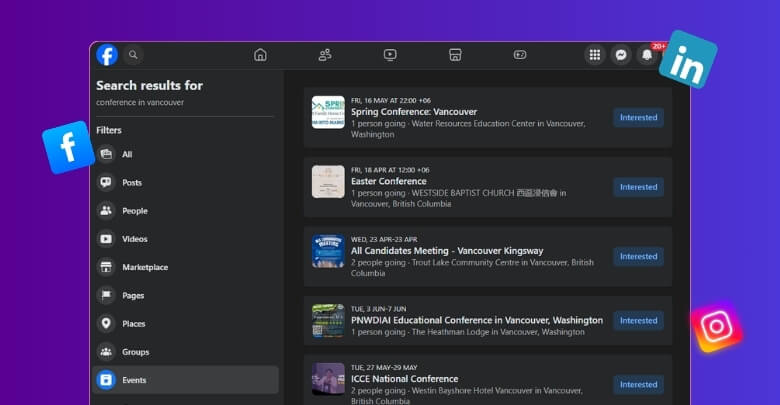The width and height of the screenshot is (780, 405).
Task: Select the Marketplace filter in sidebar
Action: [185, 267]
